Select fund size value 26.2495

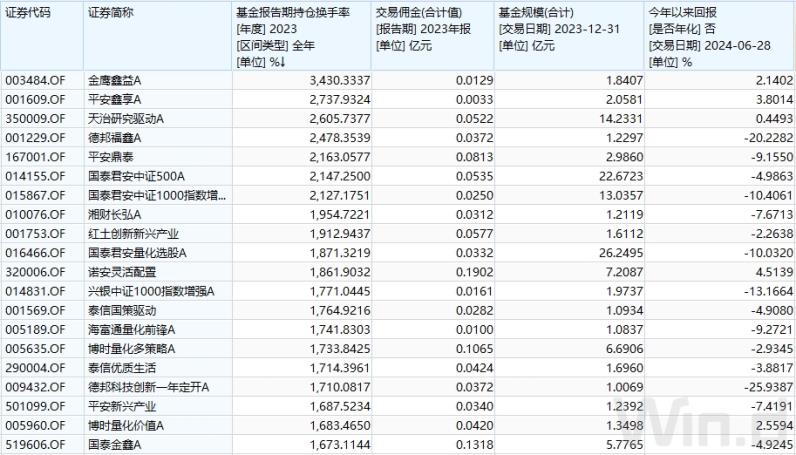(620, 253)
